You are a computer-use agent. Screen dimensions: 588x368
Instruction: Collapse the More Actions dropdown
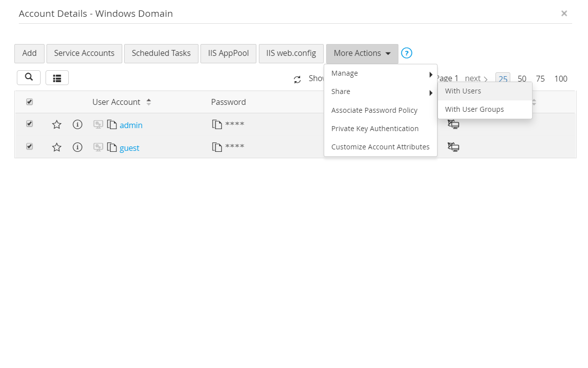pos(362,53)
